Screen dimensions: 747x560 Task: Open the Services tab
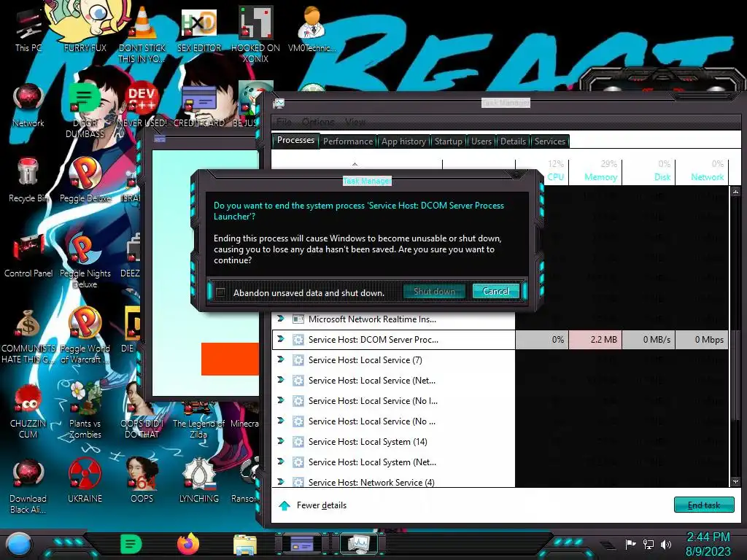click(550, 141)
